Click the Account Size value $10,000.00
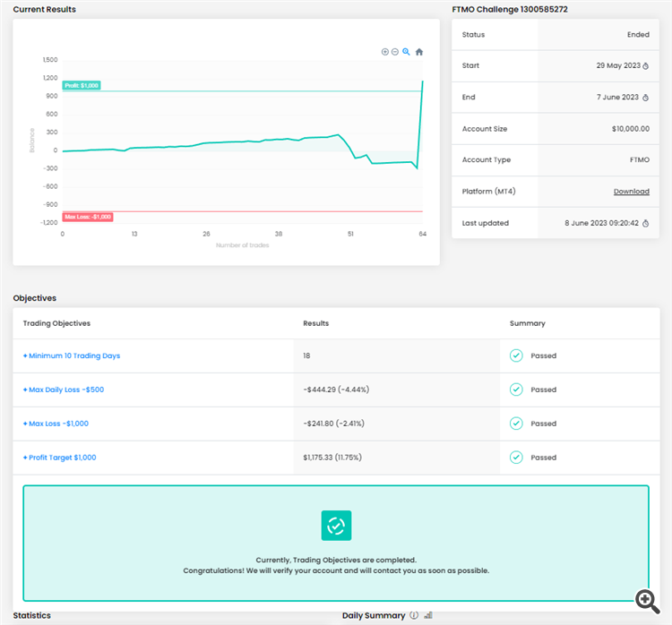Image resolution: width=672 pixels, height=625 pixels. point(631,129)
